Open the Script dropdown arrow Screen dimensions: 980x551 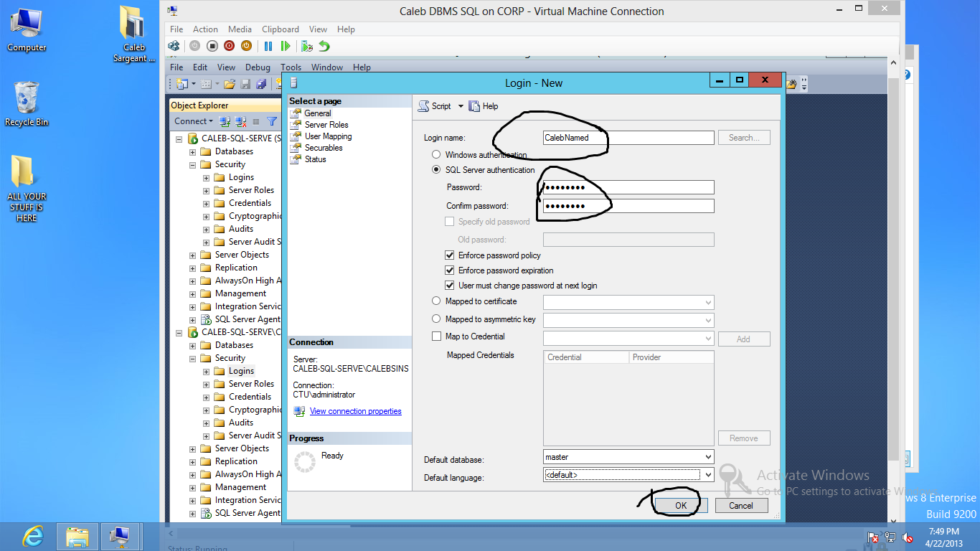pos(461,106)
